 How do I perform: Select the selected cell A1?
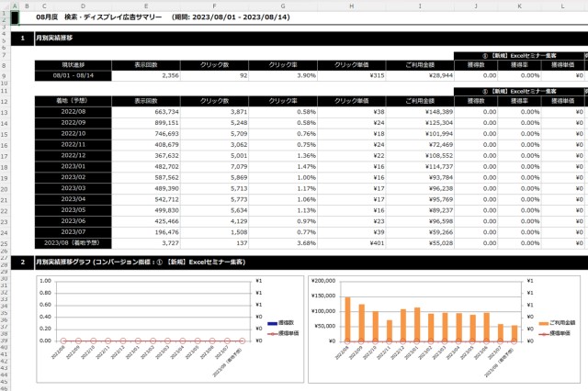pyautogui.click(x=15, y=17)
